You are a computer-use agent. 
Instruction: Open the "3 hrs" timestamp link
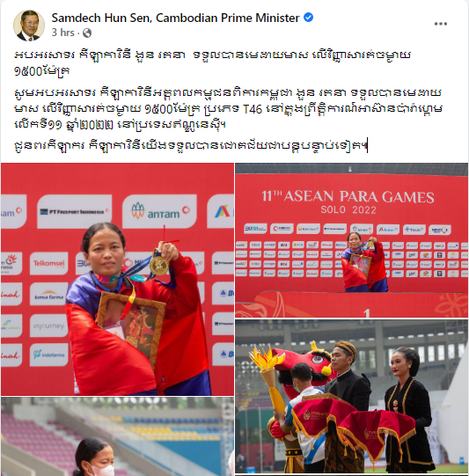coord(62,33)
